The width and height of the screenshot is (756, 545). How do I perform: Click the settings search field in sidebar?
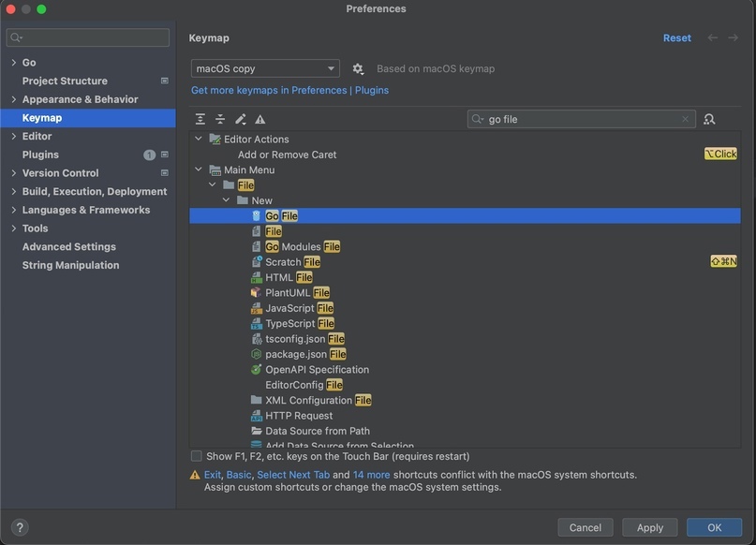(89, 37)
